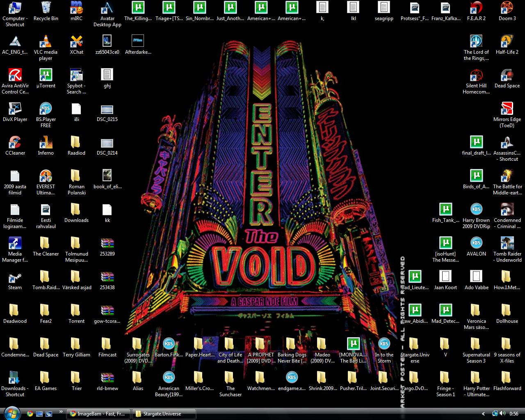The height and width of the screenshot is (420, 525).
Task: Open the Fish_Tank torrent file
Action: 445,213
